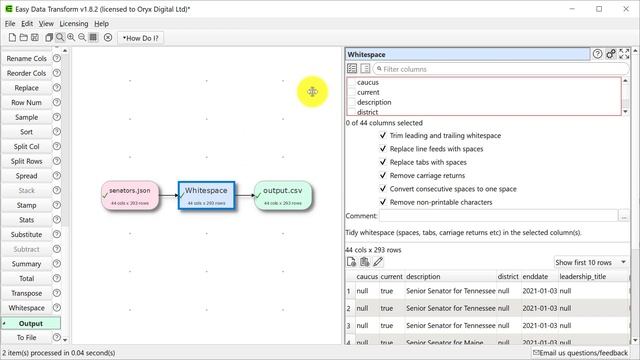Screen dimensions: 640x360
Task: Click the Substitute transform button
Action: (x=27, y=234)
